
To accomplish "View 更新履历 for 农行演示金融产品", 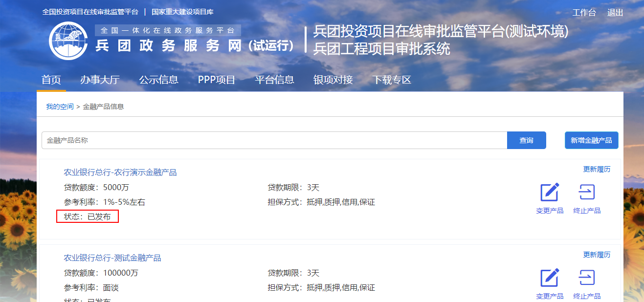I will point(597,170).
